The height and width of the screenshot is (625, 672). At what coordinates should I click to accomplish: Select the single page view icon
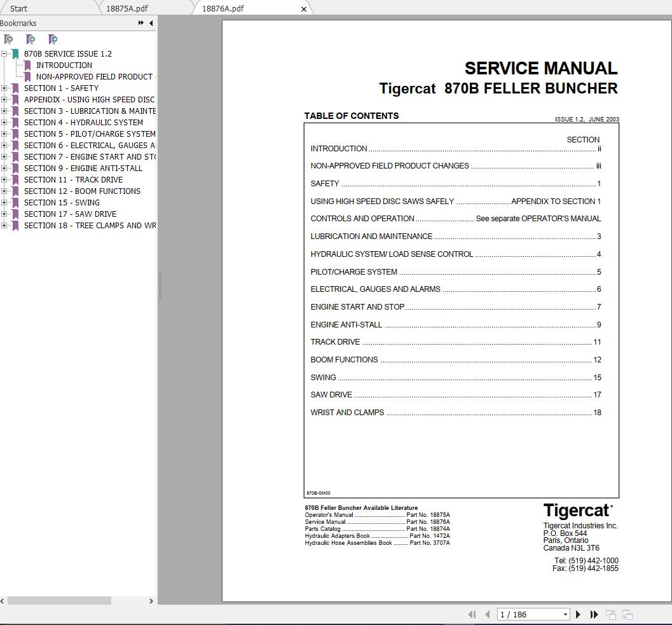pyautogui.click(x=610, y=614)
